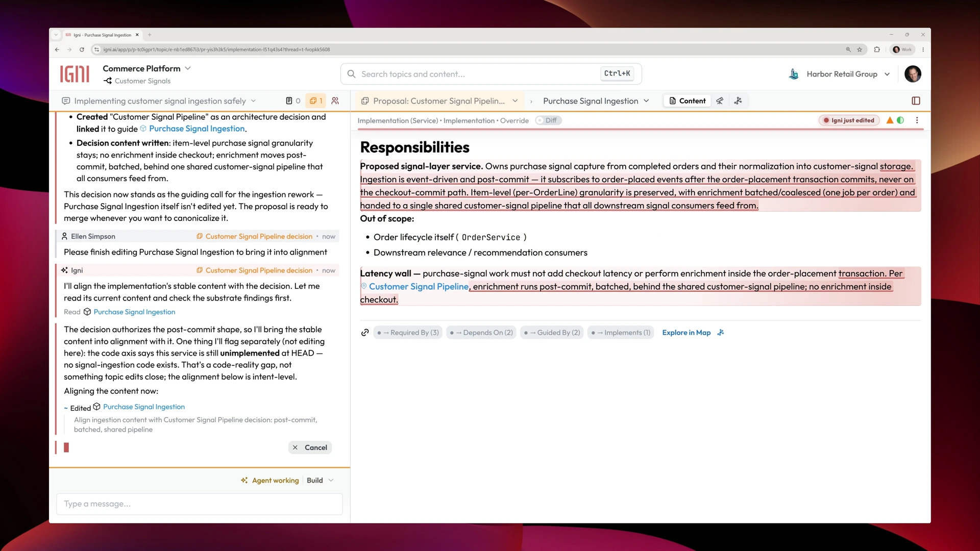This screenshot has height=551, width=980.
Task: Expand the Commerce Platform project dropdown
Action: (188, 68)
